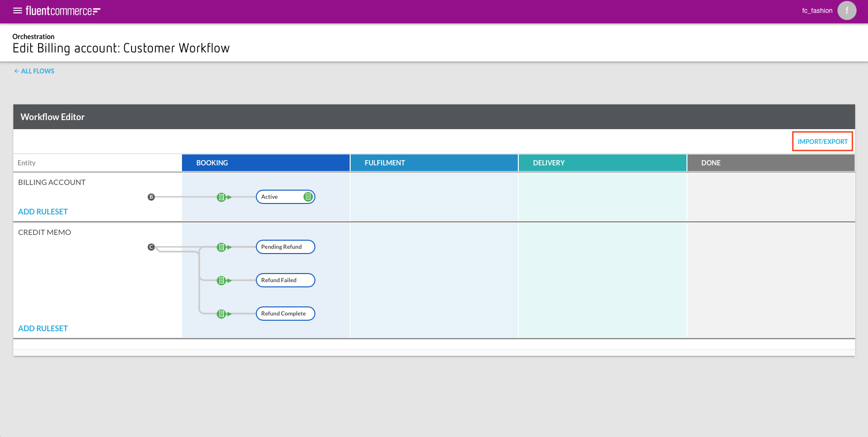Add ruleset under Billing Account
Screen dimensions: 868x437
43,212
